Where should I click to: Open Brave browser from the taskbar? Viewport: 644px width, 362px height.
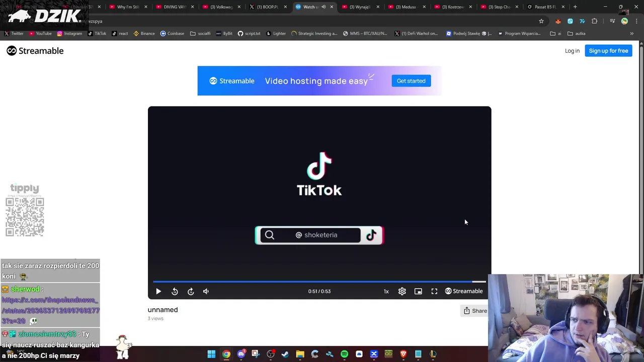(x=403, y=354)
